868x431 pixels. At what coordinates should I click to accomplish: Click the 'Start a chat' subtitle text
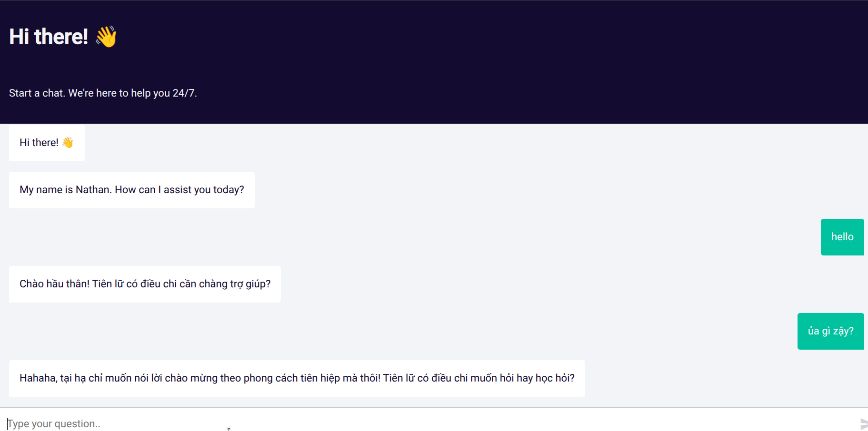pyautogui.click(x=103, y=93)
